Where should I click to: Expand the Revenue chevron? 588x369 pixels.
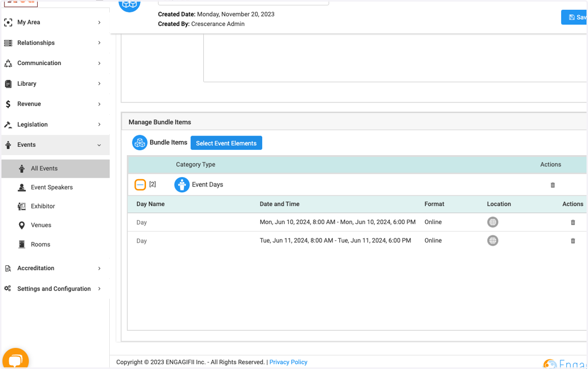99,104
